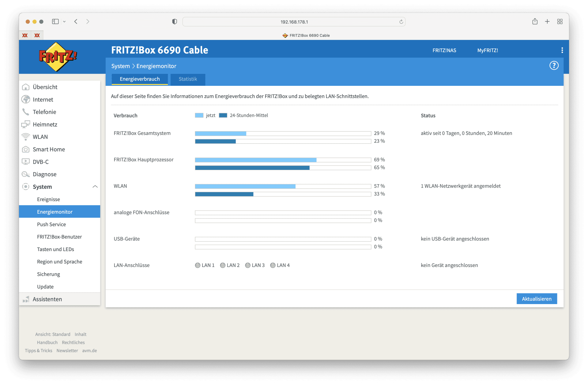
Task: Open MyFRITZ! link
Action: point(488,51)
